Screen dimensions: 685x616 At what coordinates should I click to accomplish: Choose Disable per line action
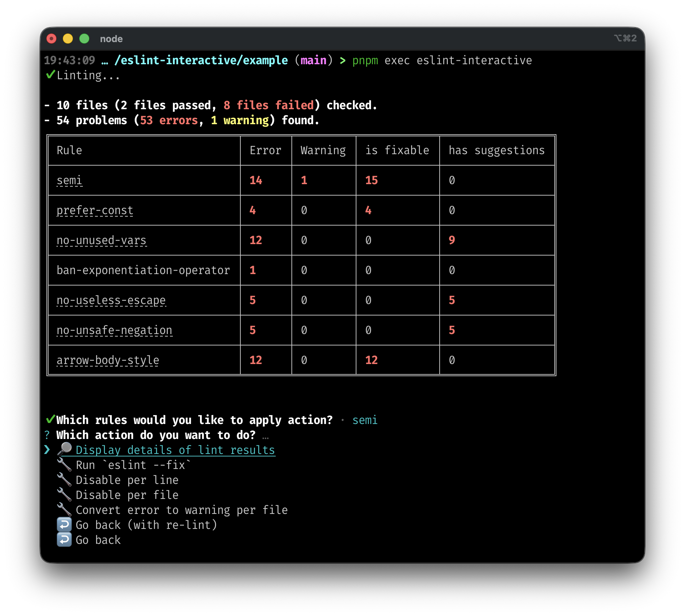pos(127,480)
